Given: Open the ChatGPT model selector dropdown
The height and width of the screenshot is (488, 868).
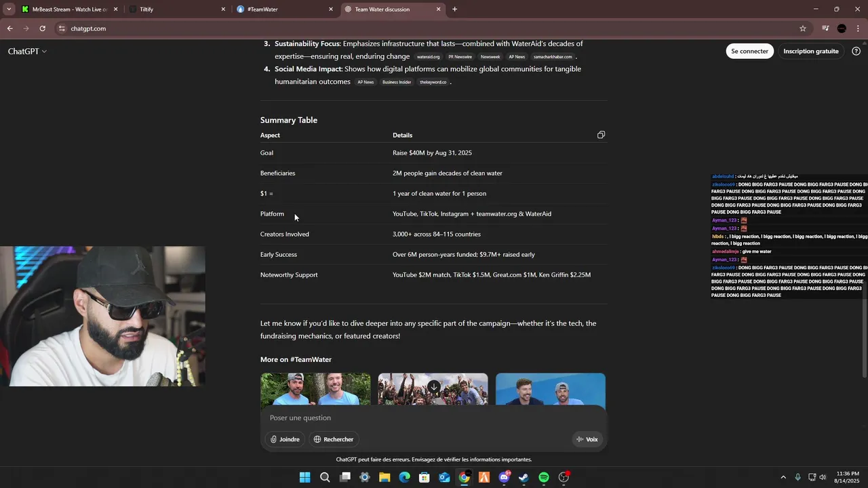Looking at the screenshot, I should click(27, 52).
